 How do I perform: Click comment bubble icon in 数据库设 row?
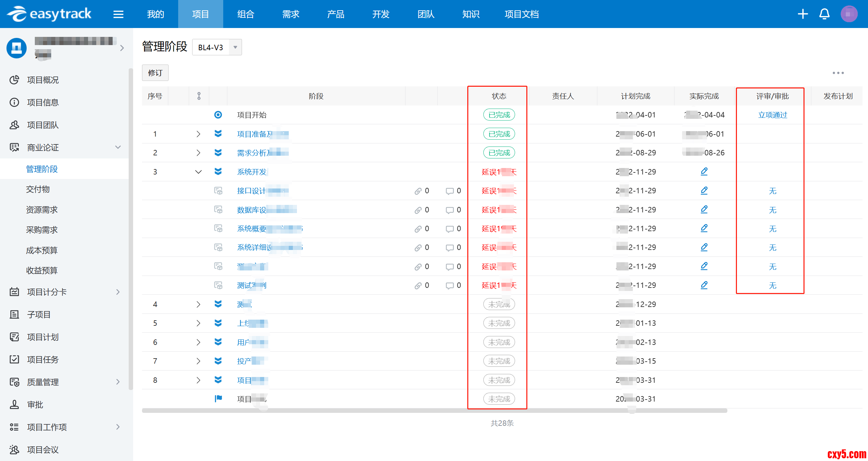[x=450, y=210]
